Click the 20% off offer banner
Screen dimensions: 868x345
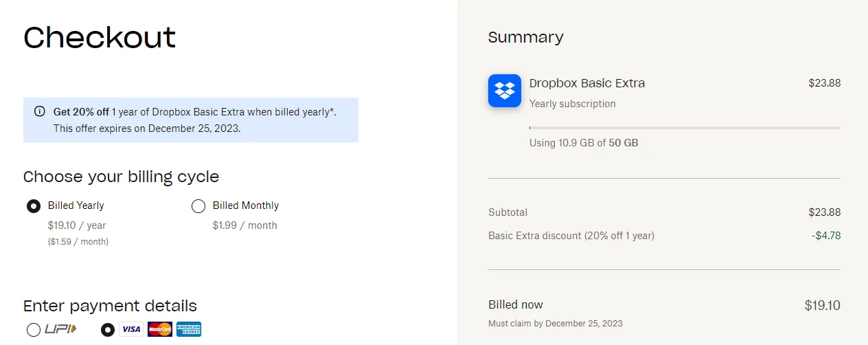click(191, 120)
